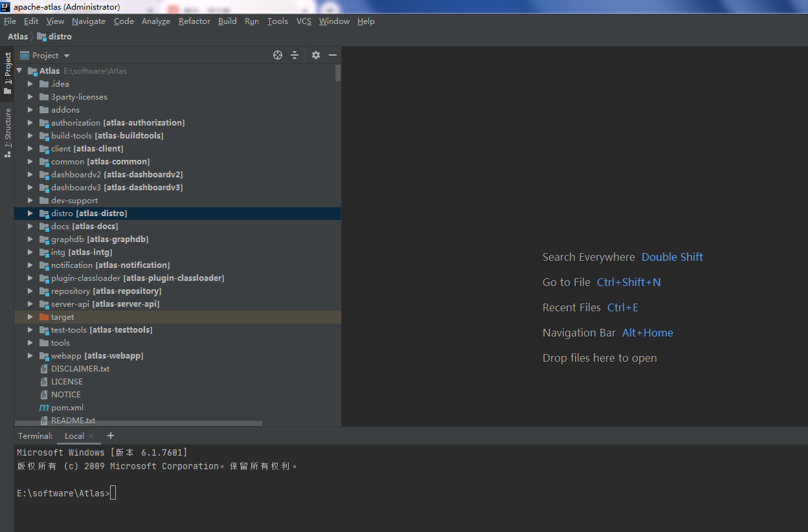Open the Navigate menu
The height and width of the screenshot is (532, 808).
click(89, 21)
